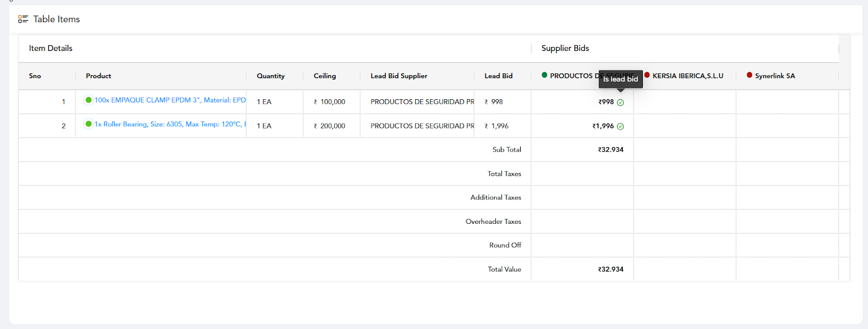
Task: Click the lead bid value ₹ 998
Action: (494, 102)
